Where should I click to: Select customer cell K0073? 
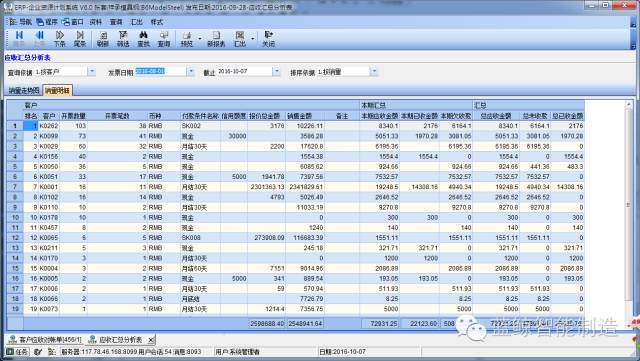coord(49,309)
